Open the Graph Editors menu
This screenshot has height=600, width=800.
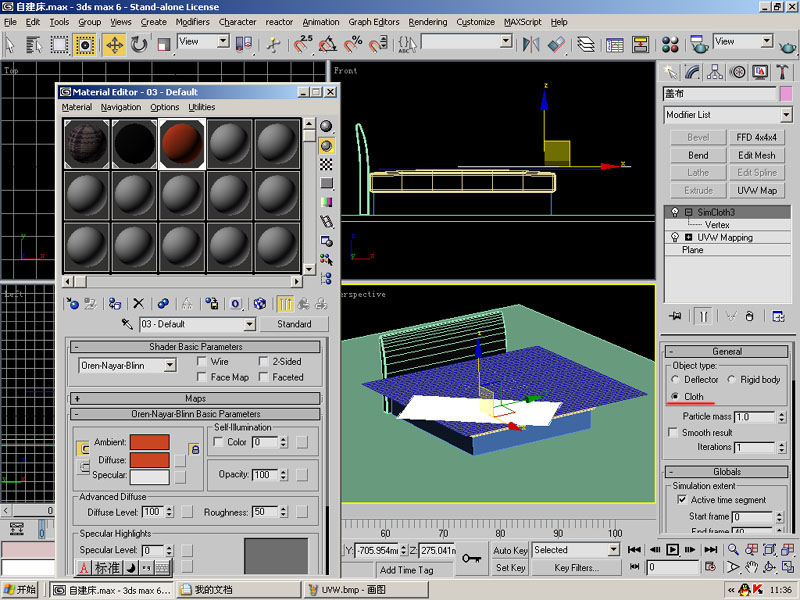tap(374, 22)
